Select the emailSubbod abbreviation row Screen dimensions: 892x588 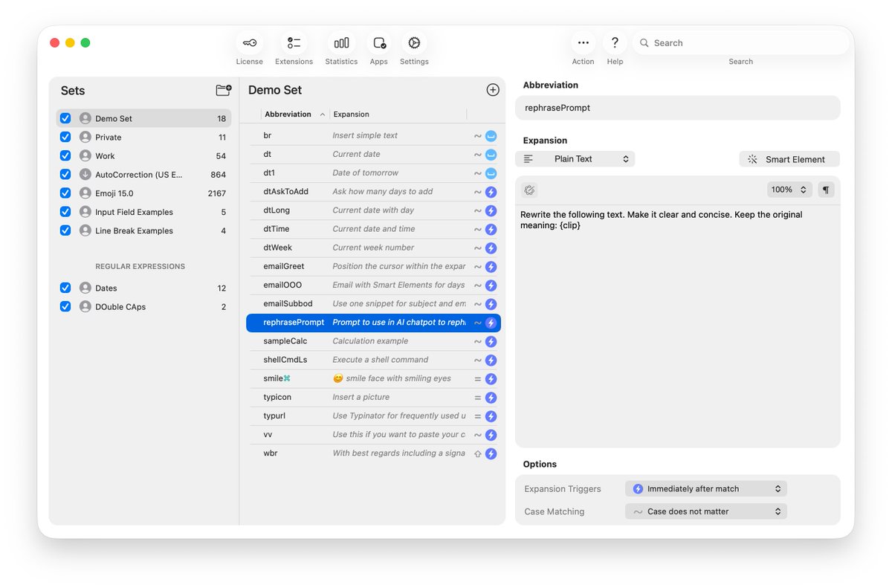click(373, 304)
